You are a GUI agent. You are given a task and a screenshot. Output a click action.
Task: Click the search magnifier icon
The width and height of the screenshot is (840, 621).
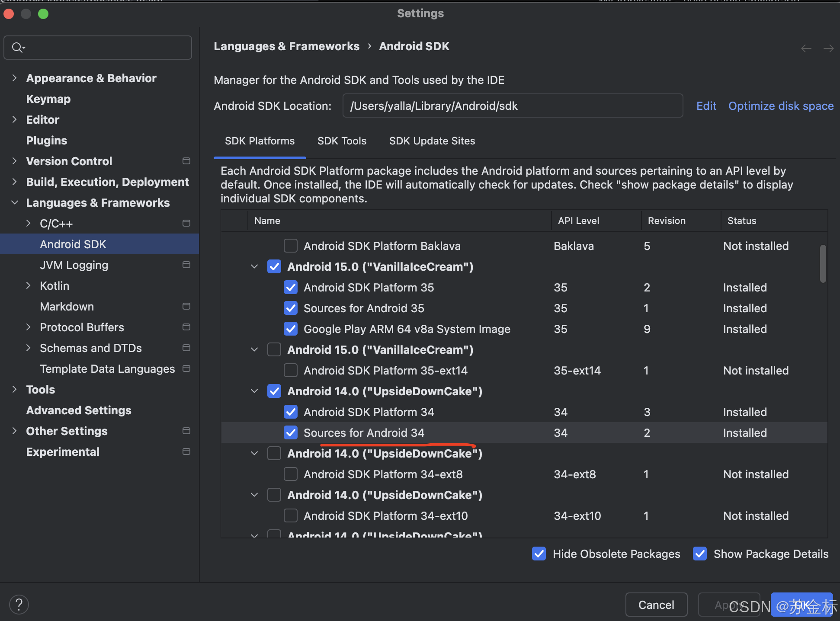pos(17,47)
